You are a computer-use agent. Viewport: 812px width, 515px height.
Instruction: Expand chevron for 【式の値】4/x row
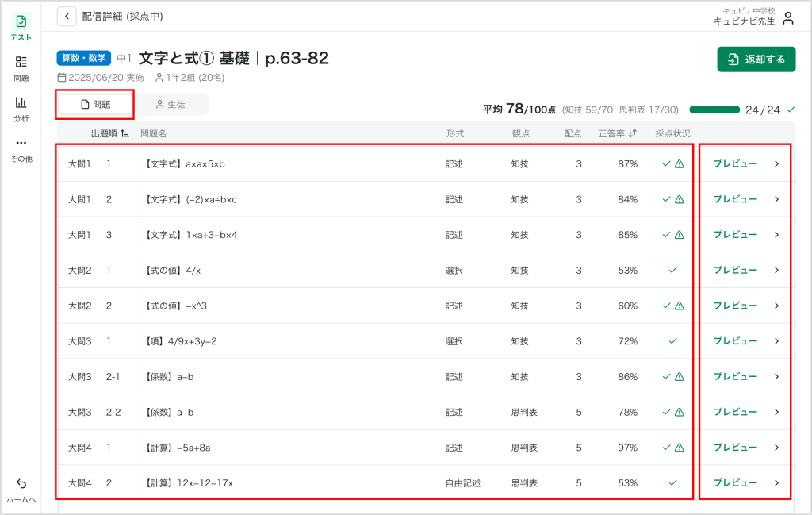tap(777, 270)
